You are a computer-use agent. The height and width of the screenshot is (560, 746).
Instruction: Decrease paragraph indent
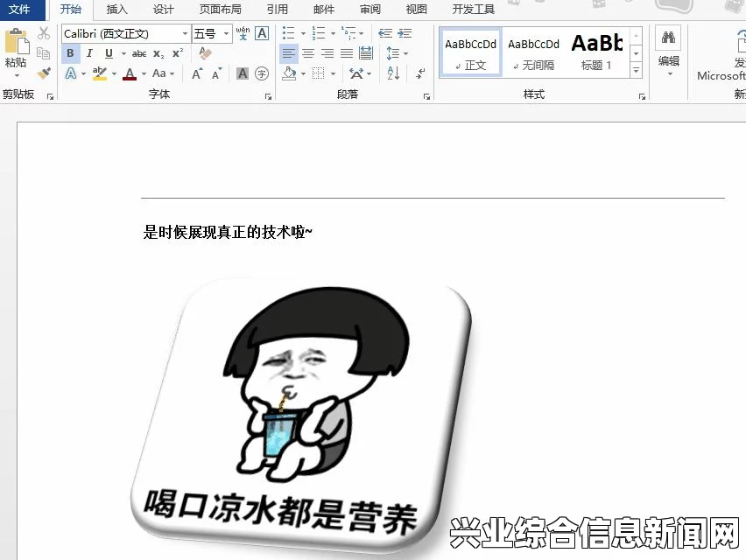(385, 33)
